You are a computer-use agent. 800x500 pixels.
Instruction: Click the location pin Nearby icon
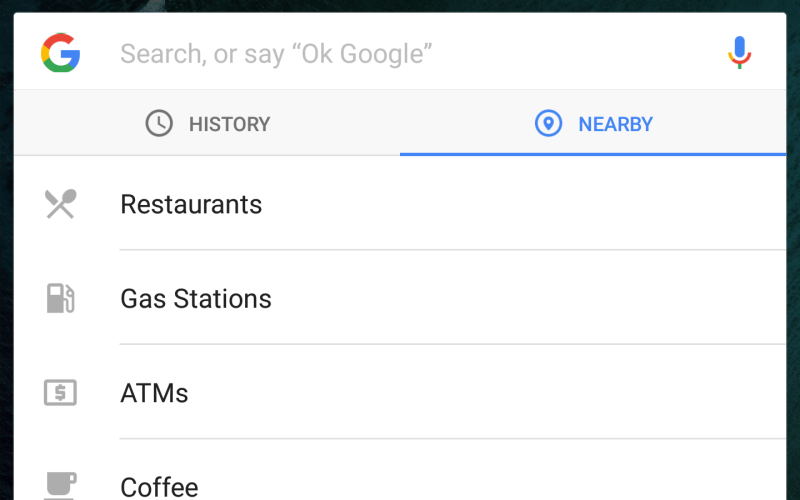[x=548, y=124]
